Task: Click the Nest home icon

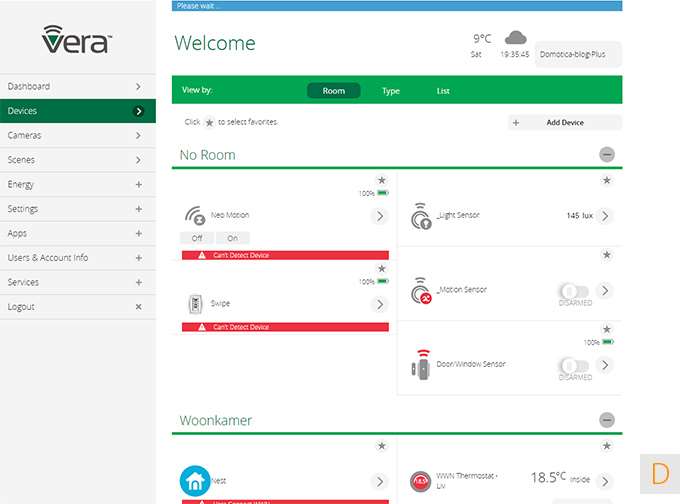Action: click(x=195, y=481)
